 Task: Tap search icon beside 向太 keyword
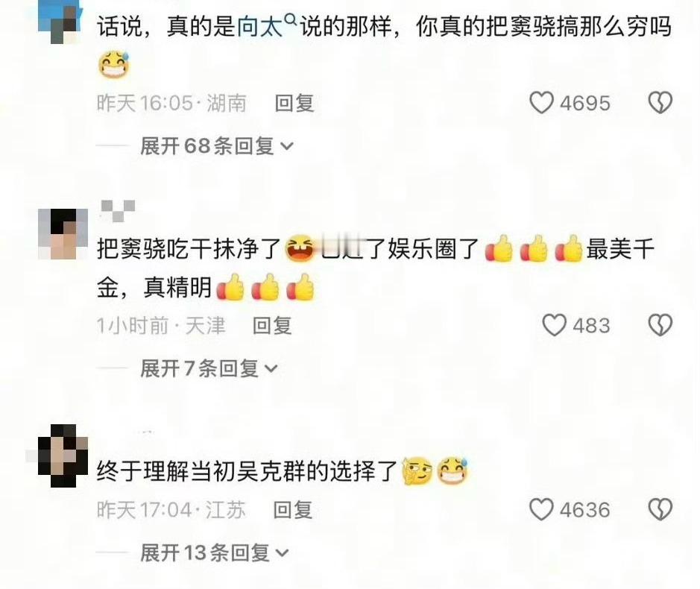290,19
